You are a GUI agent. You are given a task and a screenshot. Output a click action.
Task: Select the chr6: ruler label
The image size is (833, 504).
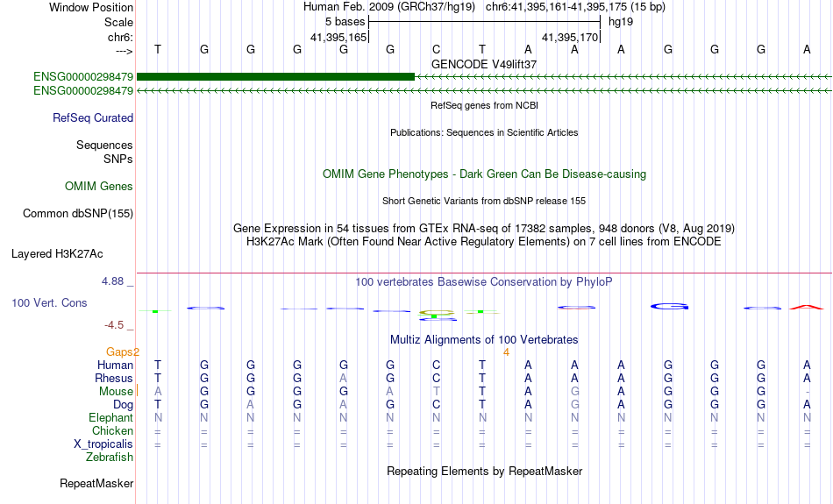point(120,37)
